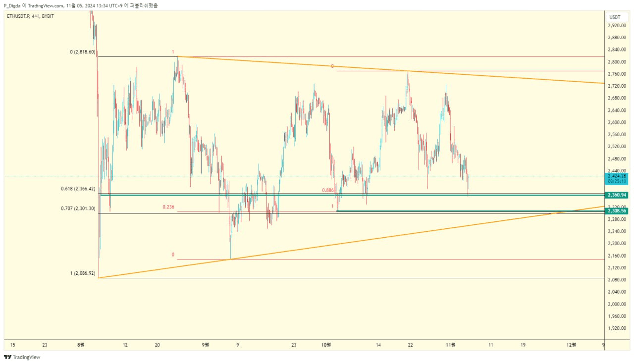Click the 2,120.00 price axis label
Viewport: 634px width, 364px height.
click(618, 267)
